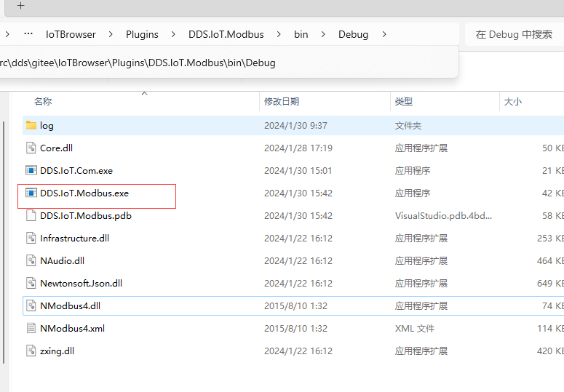This screenshot has height=392, width=564.
Task: Expand the chevron after DDS.IoT.Modbus breadcrumb
Action: point(279,34)
